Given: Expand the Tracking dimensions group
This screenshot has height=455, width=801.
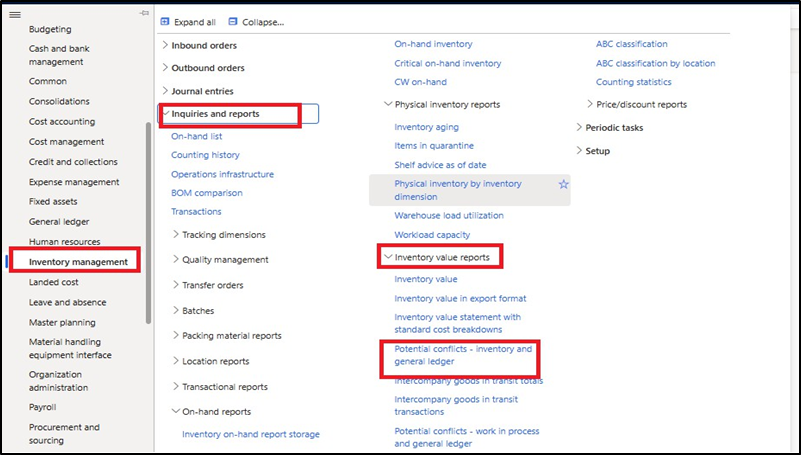Looking at the screenshot, I should [x=175, y=235].
